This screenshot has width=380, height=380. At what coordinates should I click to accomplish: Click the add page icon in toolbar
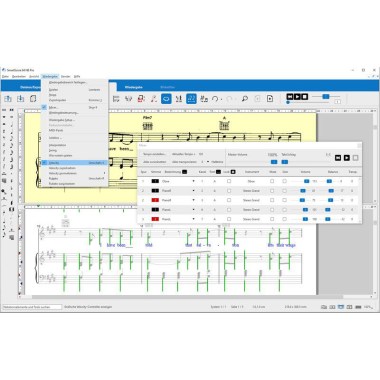point(270,99)
